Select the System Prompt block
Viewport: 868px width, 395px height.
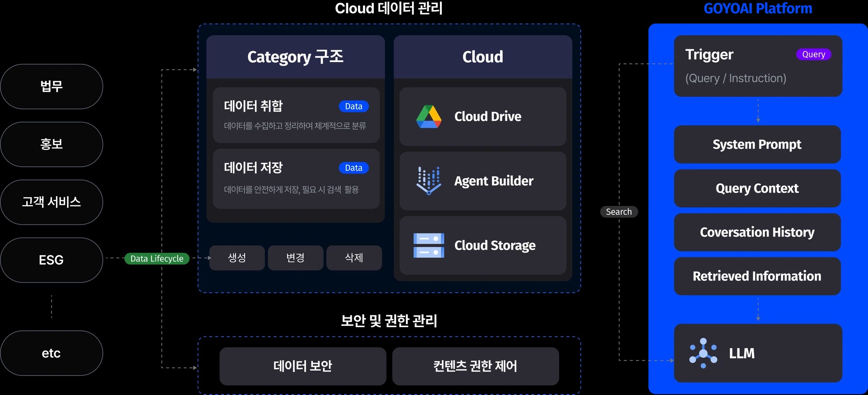757,144
